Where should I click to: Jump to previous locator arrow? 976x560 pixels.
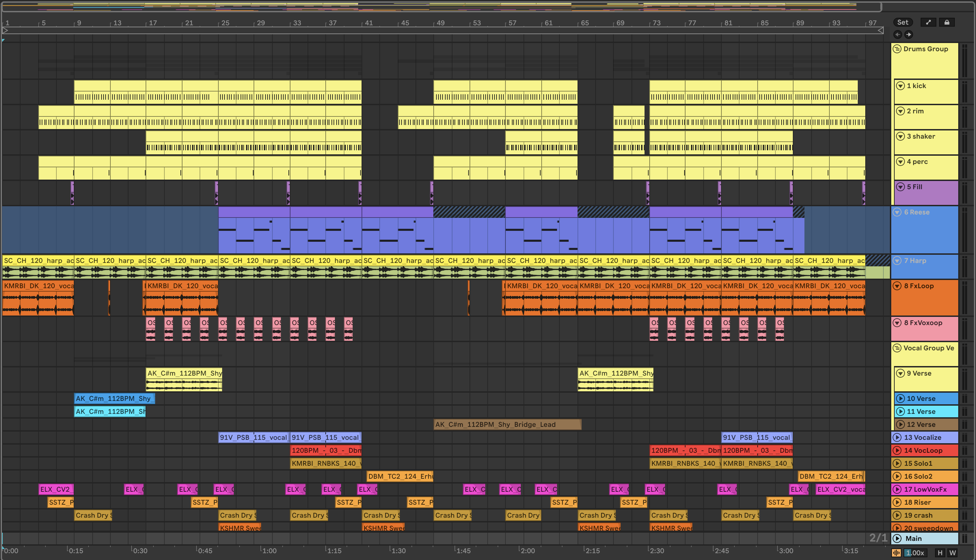[x=897, y=34]
